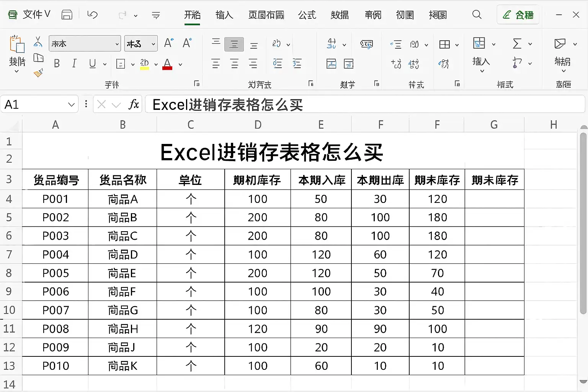Open the font color dropdown arrow
The width and height of the screenshot is (588, 392).
(x=180, y=64)
